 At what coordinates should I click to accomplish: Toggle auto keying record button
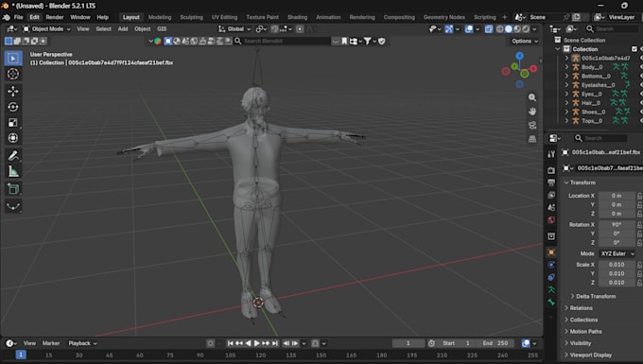[x=210, y=343]
